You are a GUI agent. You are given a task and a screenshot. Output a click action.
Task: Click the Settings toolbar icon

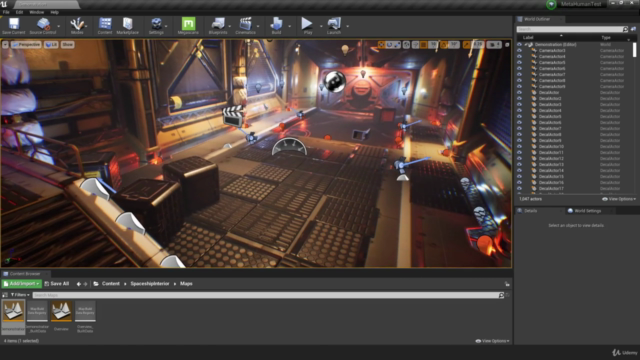156,26
